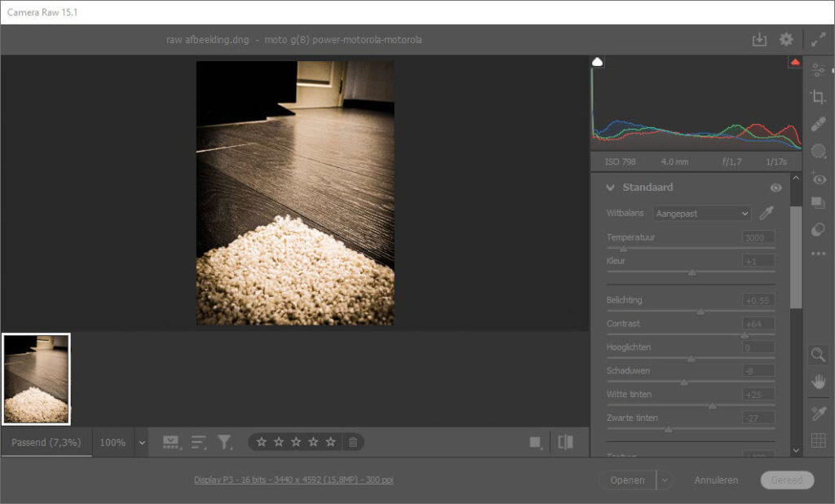Click the Zwarte tinten slider
The height and width of the screenshot is (504, 835).
[x=691, y=430]
